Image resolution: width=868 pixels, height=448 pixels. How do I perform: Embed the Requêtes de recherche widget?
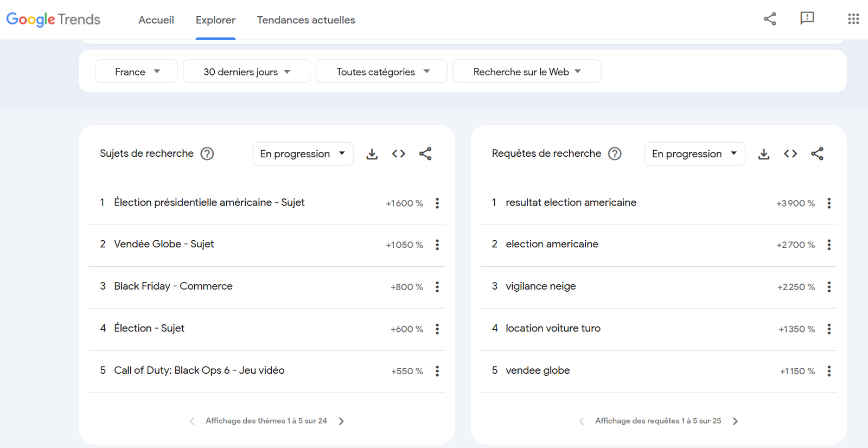(x=790, y=153)
